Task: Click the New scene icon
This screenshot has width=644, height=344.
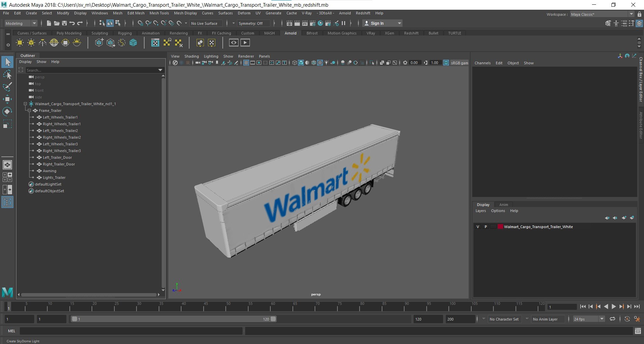Action: point(49,23)
